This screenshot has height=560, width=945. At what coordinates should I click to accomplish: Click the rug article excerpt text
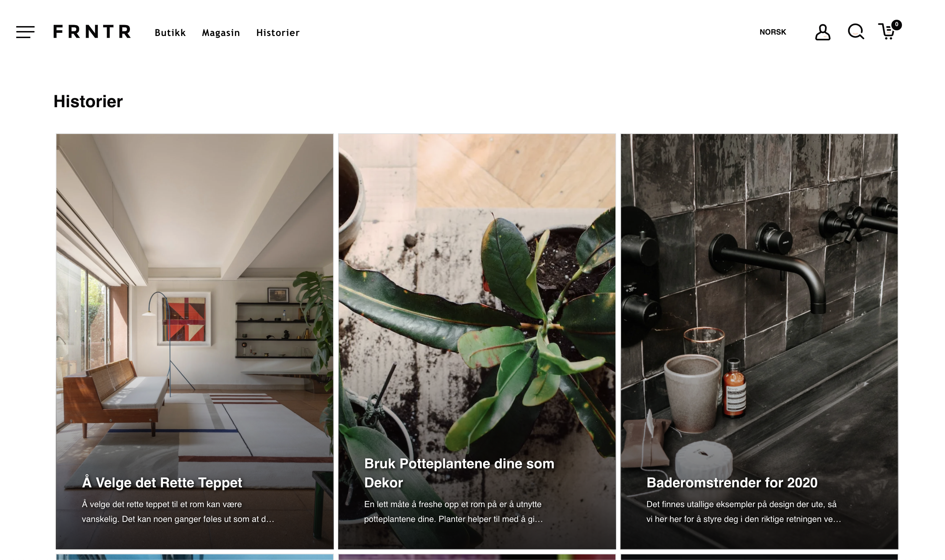pyautogui.click(x=178, y=512)
